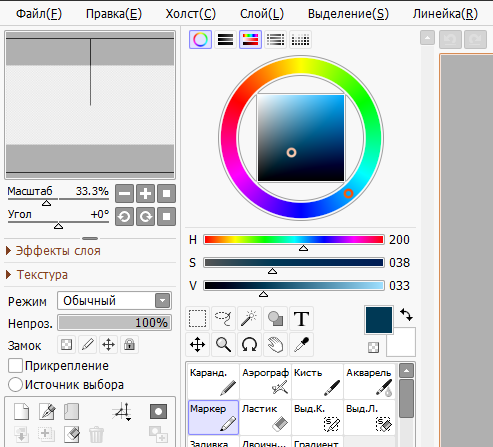This screenshot has height=447, width=493.
Task: Toggle the lock-all padlock
Action: point(129,344)
